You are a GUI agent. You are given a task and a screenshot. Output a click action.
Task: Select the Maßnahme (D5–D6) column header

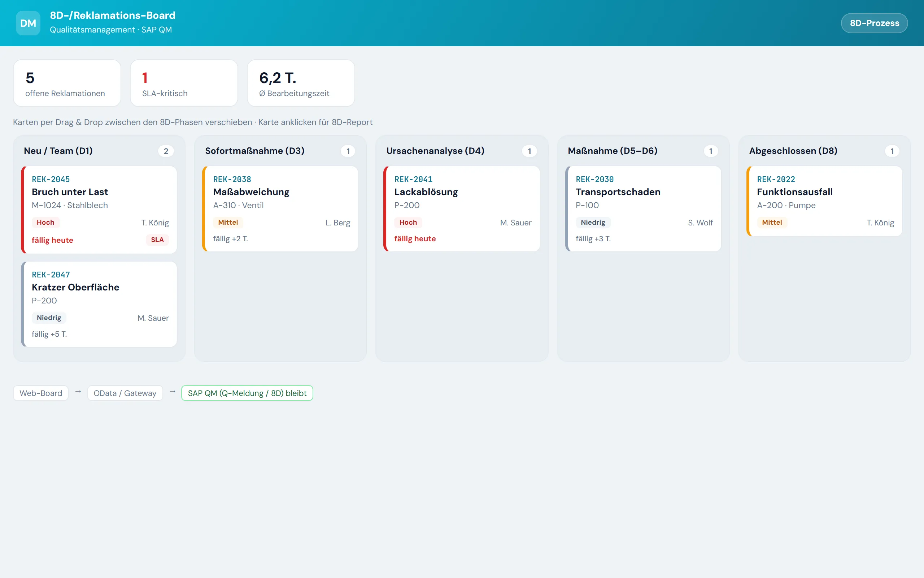tap(613, 151)
